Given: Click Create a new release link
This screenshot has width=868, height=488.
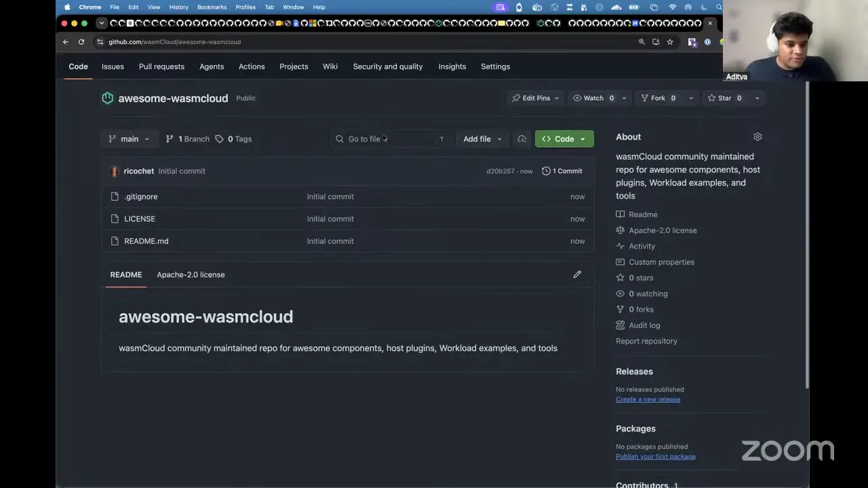Looking at the screenshot, I should coord(648,399).
